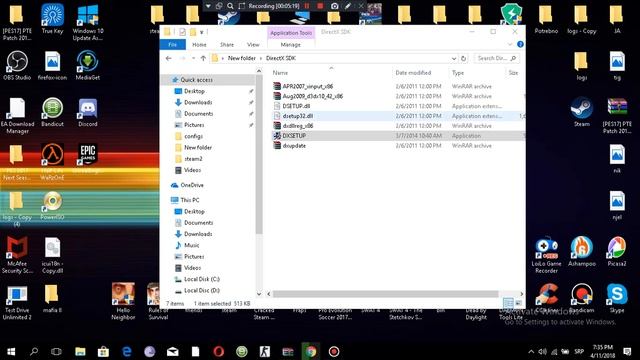Open Music under This PC

(x=191, y=245)
